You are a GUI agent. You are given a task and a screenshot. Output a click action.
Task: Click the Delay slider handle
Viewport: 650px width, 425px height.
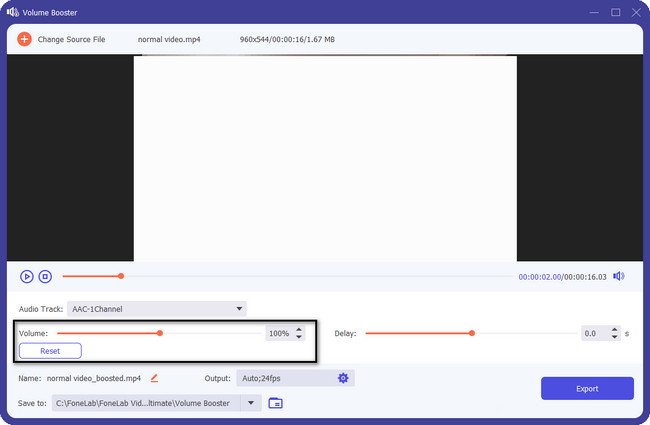click(x=472, y=333)
